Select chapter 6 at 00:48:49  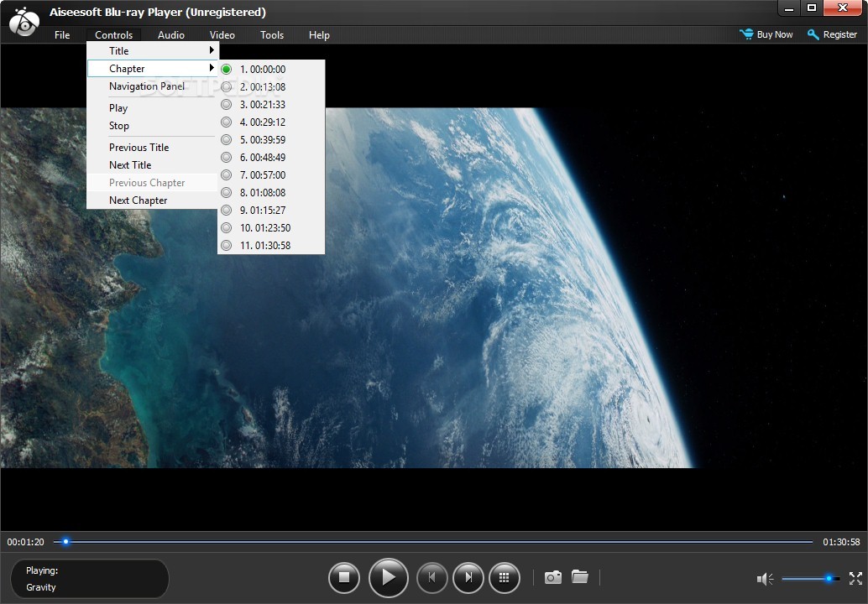270,158
